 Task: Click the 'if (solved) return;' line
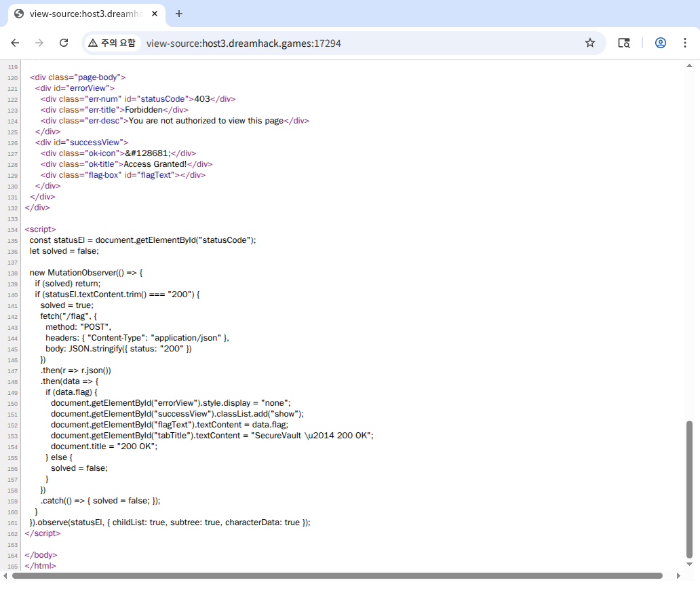[x=68, y=284]
